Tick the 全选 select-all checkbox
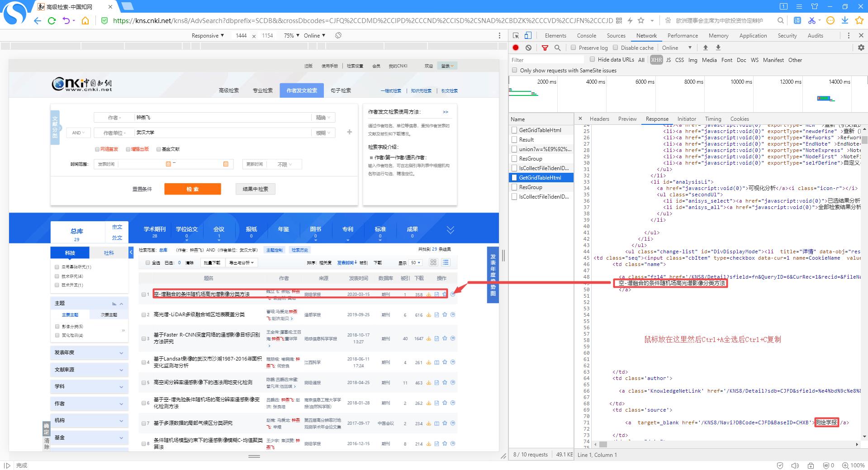Image resolution: width=868 pixels, height=470 pixels. [147, 262]
